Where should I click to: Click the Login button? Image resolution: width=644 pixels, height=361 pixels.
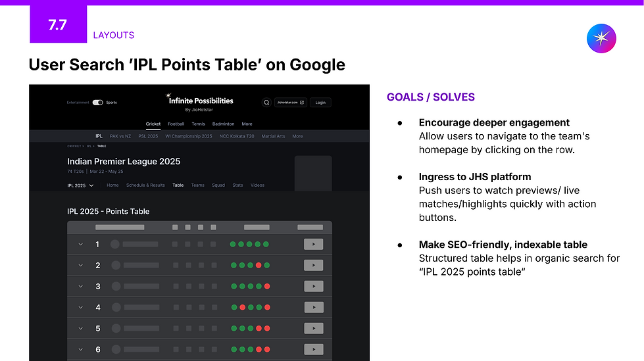[x=320, y=103]
